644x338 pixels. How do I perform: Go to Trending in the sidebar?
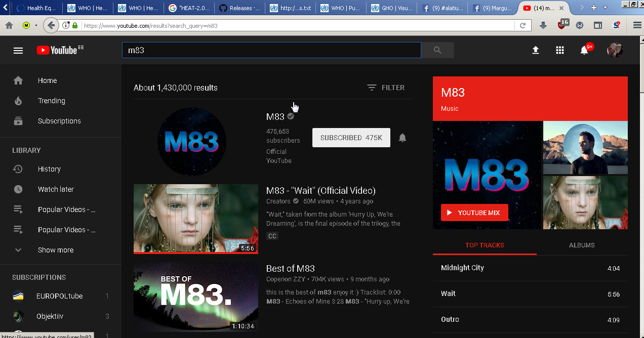51,101
